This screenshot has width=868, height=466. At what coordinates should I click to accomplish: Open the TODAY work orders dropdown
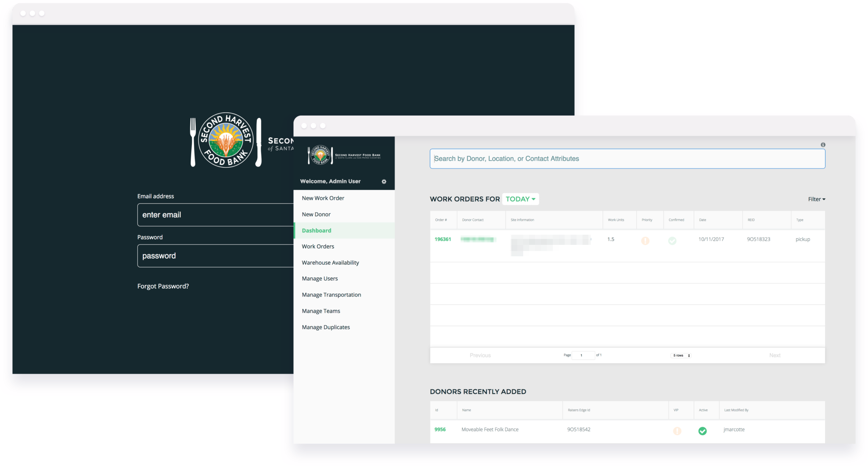[520, 199]
